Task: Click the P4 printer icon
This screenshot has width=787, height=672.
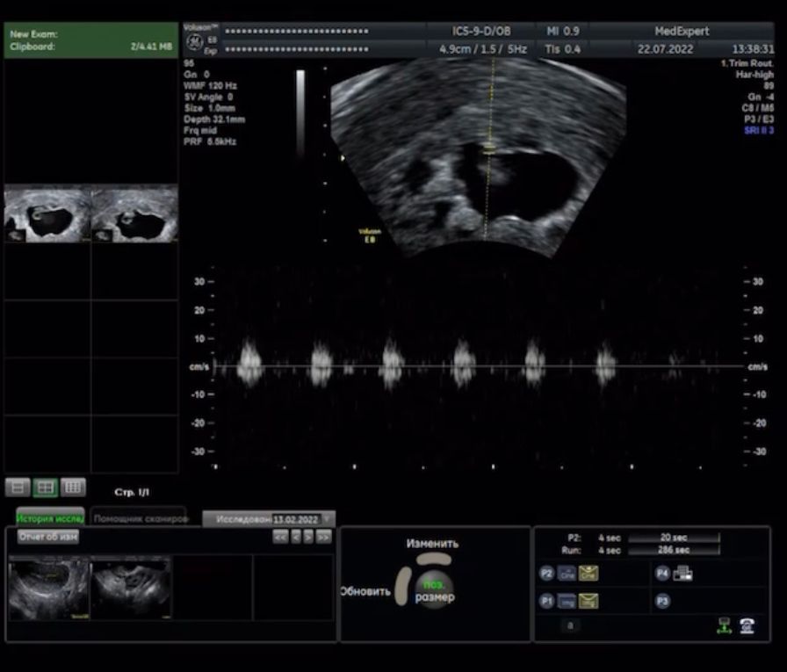Action: (x=682, y=574)
